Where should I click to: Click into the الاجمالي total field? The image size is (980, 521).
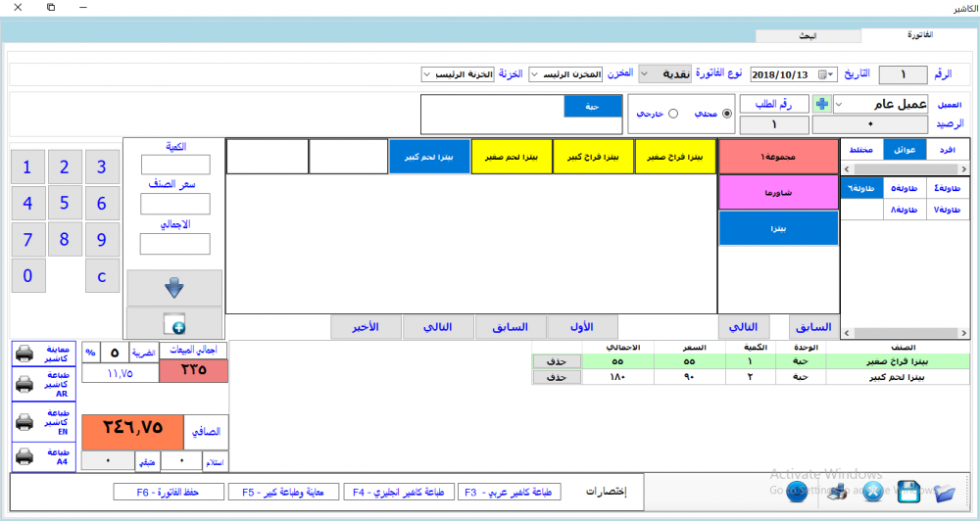[175, 244]
